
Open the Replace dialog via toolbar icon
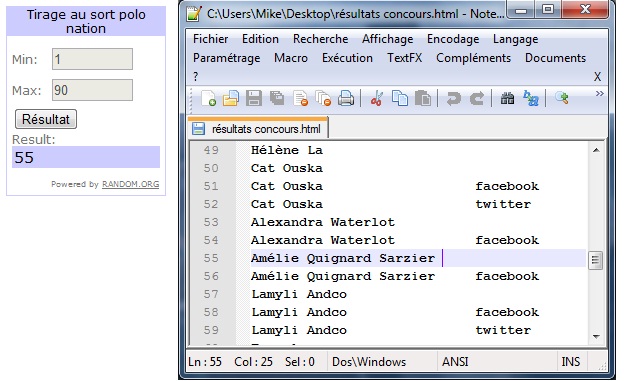coord(530,98)
